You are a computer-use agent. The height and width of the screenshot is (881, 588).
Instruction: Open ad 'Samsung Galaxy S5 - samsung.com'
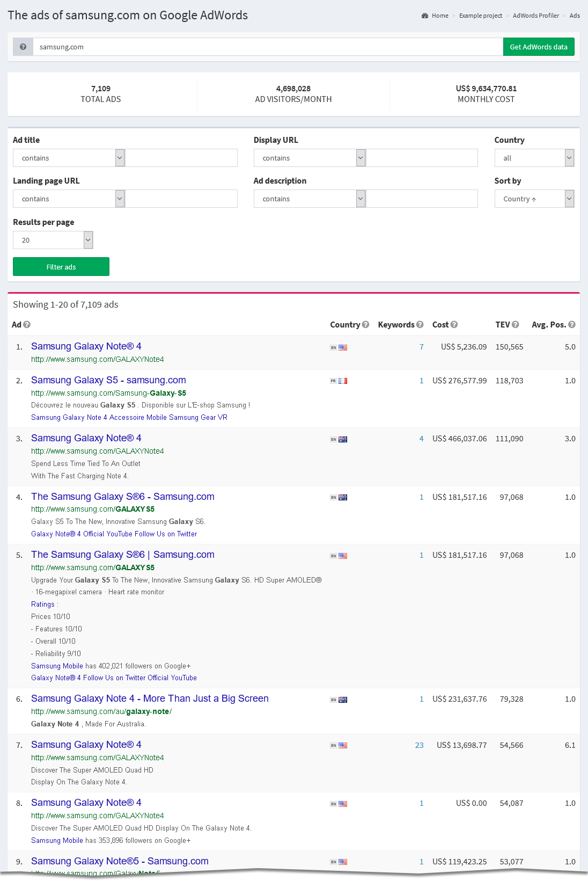click(x=108, y=380)
